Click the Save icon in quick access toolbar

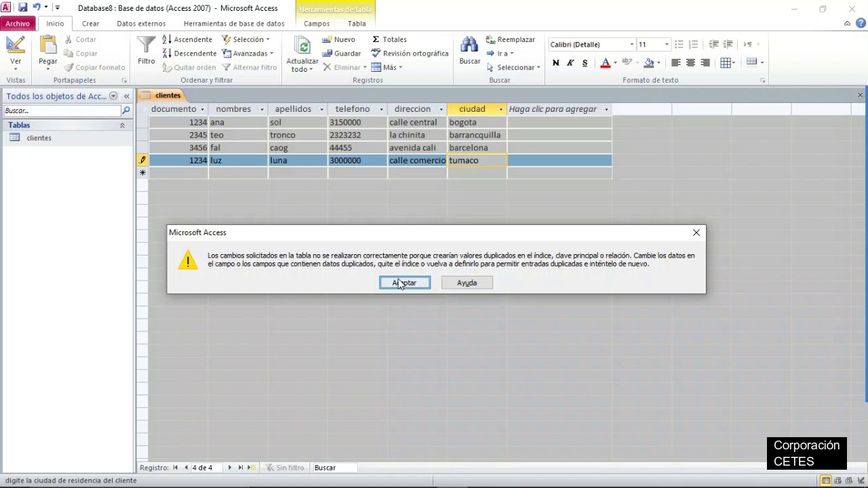[x=23, y=7]
